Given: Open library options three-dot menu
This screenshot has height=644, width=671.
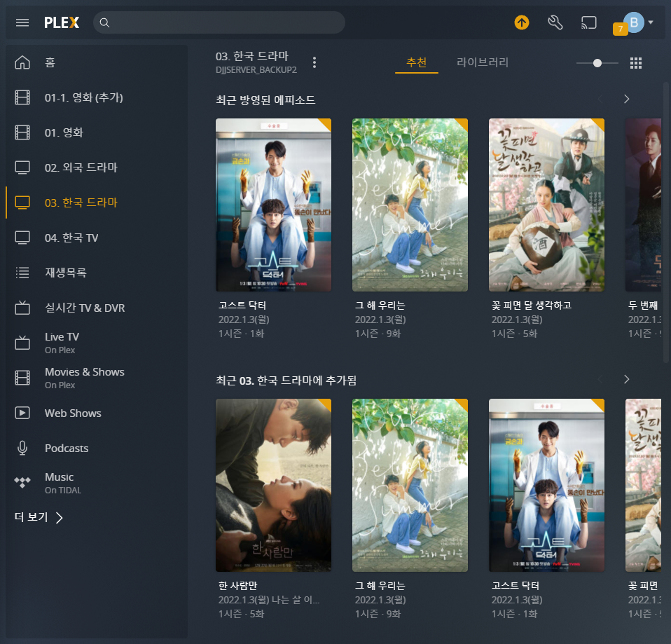Looking at the screenshot, I should pos(314,62).
